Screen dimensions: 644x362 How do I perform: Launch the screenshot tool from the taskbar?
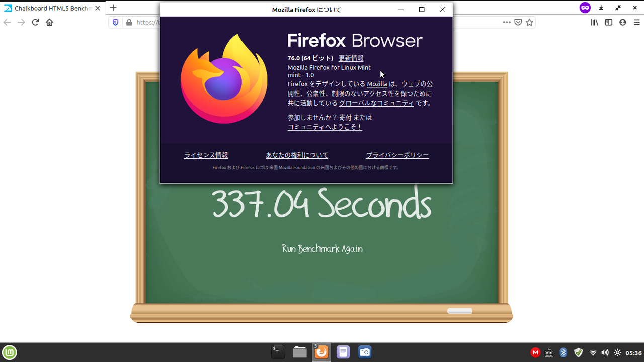[364, 352]
